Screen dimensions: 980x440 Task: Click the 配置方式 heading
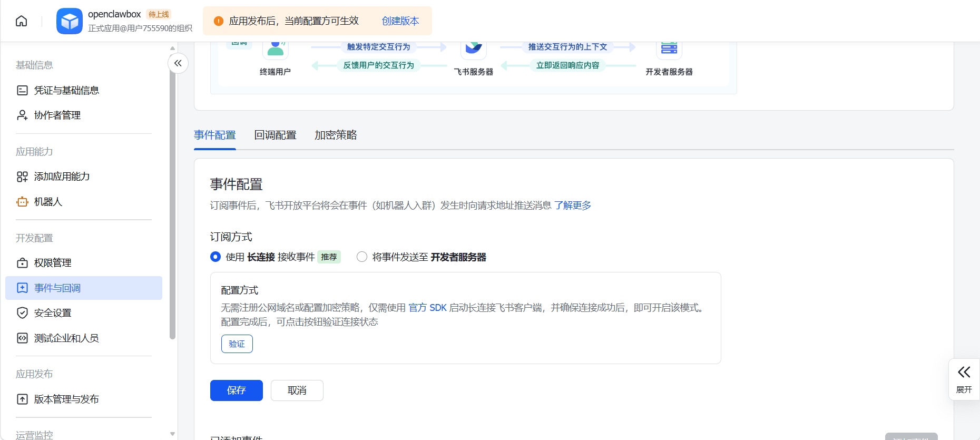(x=240, y=290)
